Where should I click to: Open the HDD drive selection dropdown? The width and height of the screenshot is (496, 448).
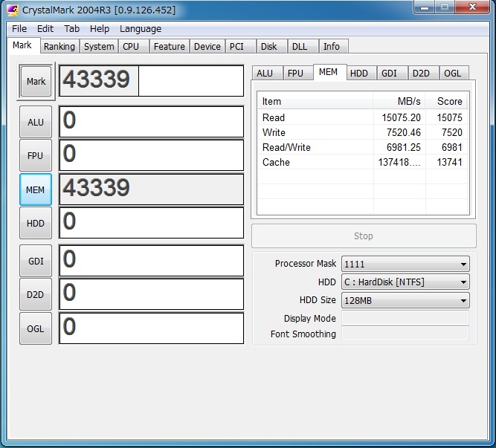tap(405, 282)
